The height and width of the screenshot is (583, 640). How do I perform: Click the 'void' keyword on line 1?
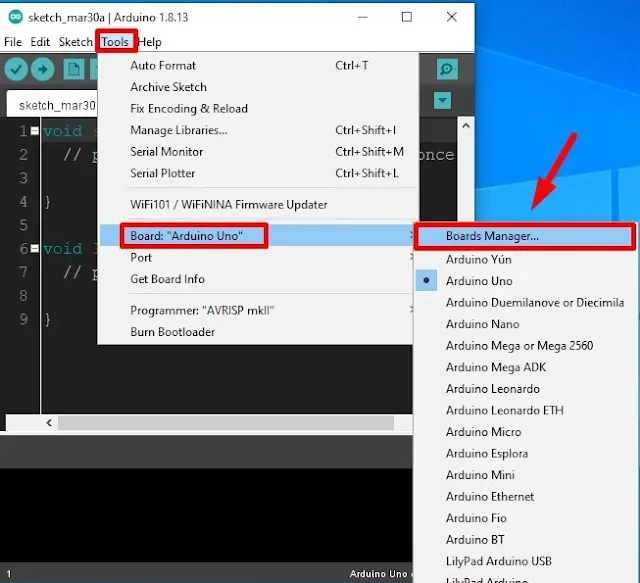pyautogui.click(x=63, y=131)
